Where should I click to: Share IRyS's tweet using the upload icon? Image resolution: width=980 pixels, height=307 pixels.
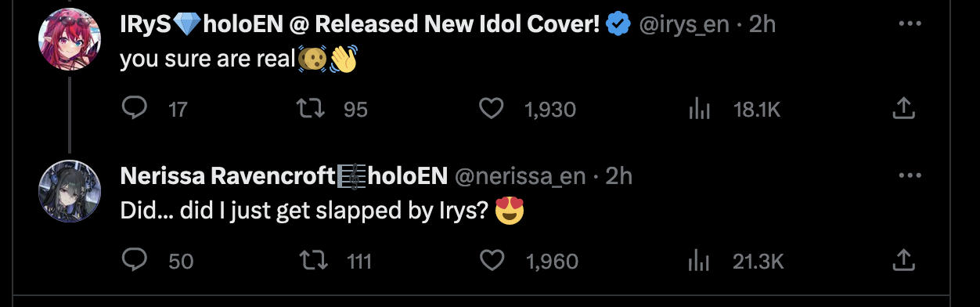pyautogui.click(x=904, y=108)
